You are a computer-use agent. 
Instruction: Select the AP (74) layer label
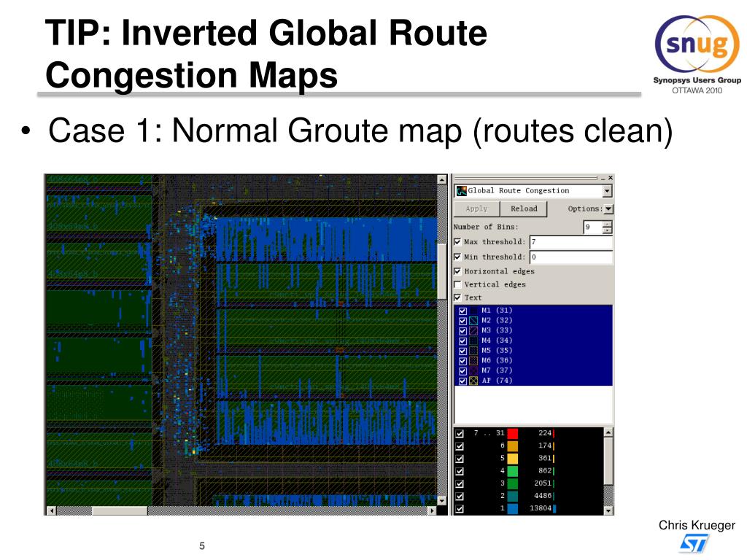point(497,381)
